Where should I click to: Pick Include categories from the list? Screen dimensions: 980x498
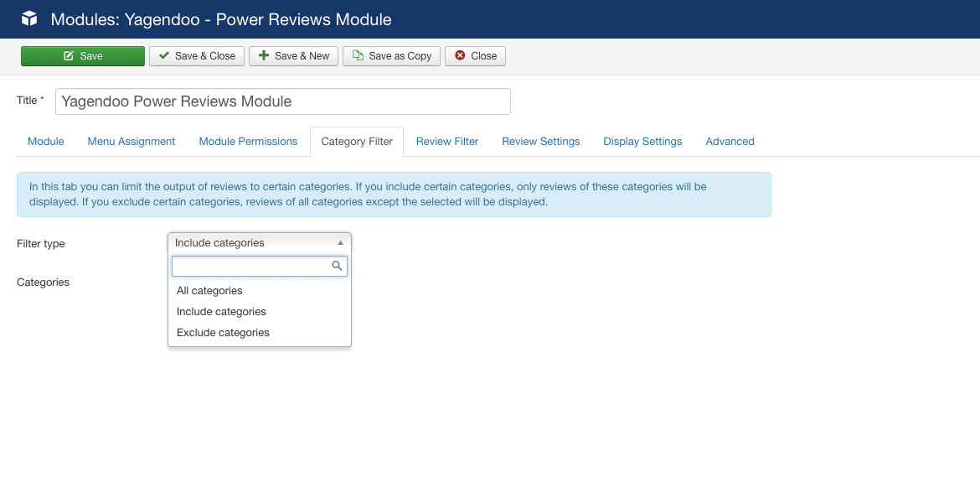(221, 312)
